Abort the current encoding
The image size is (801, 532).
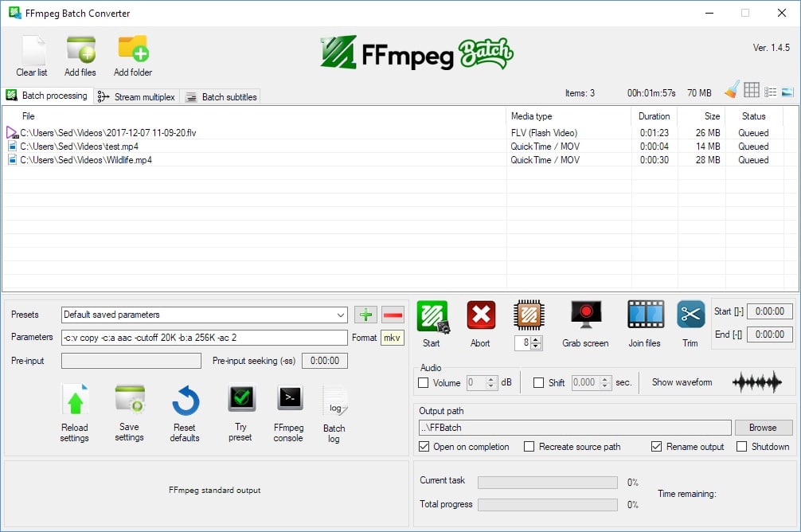481,315
